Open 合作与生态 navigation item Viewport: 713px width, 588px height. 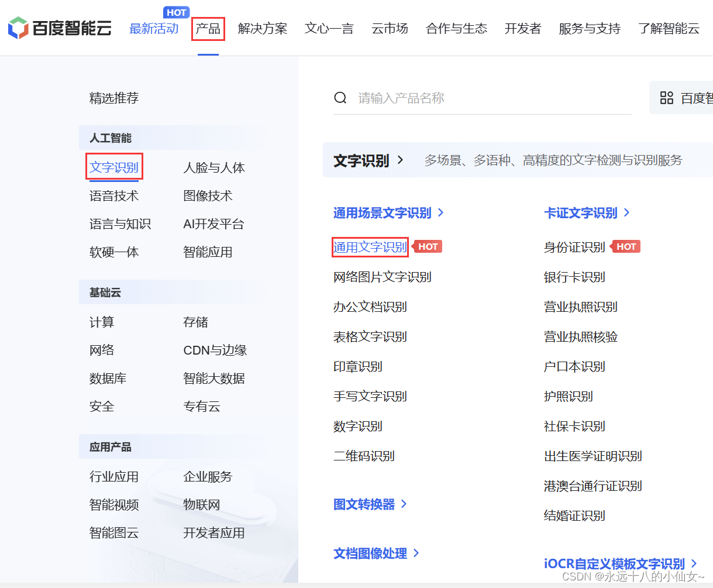(x=457, y=29)
